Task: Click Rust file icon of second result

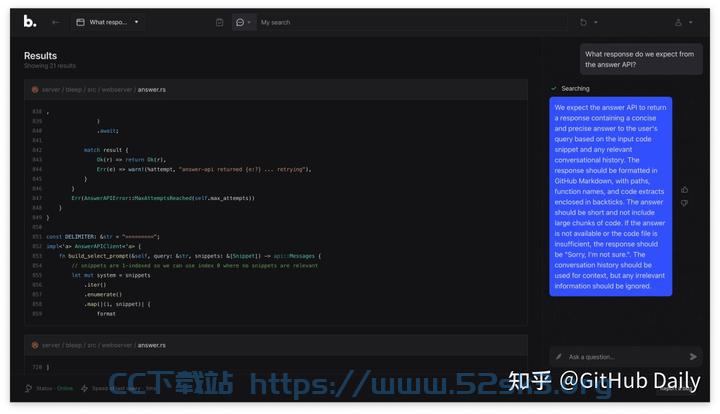Action: 35,345
